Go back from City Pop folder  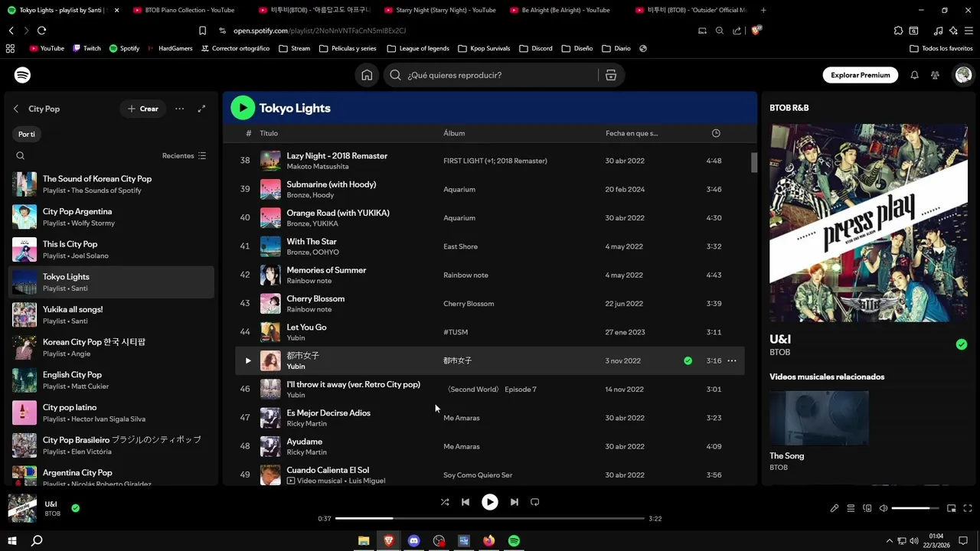(16, 109)
